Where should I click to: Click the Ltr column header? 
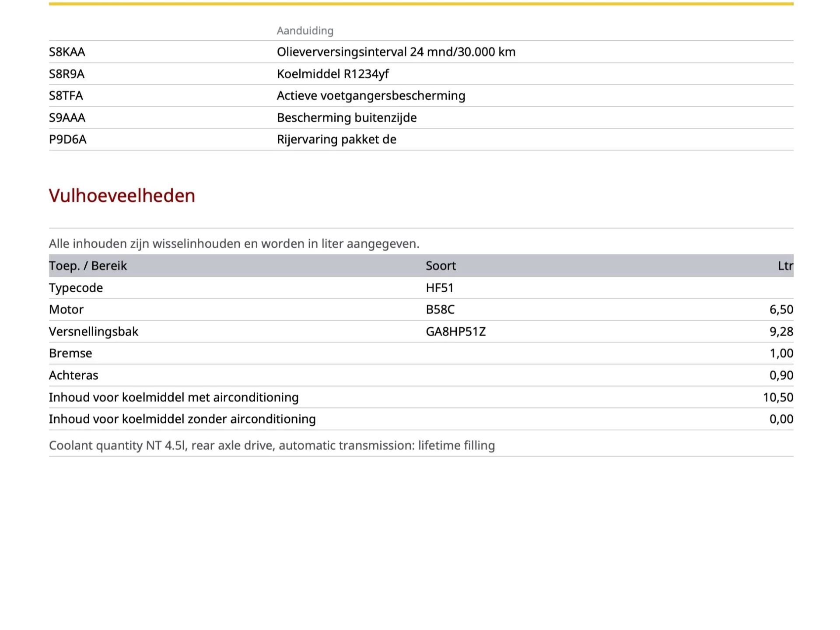click(785, 266)
